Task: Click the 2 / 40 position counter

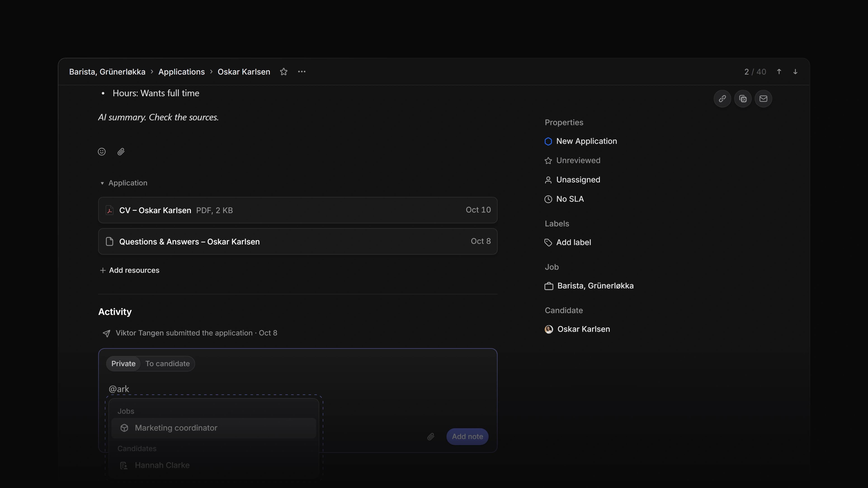Action: coord(755,72)
